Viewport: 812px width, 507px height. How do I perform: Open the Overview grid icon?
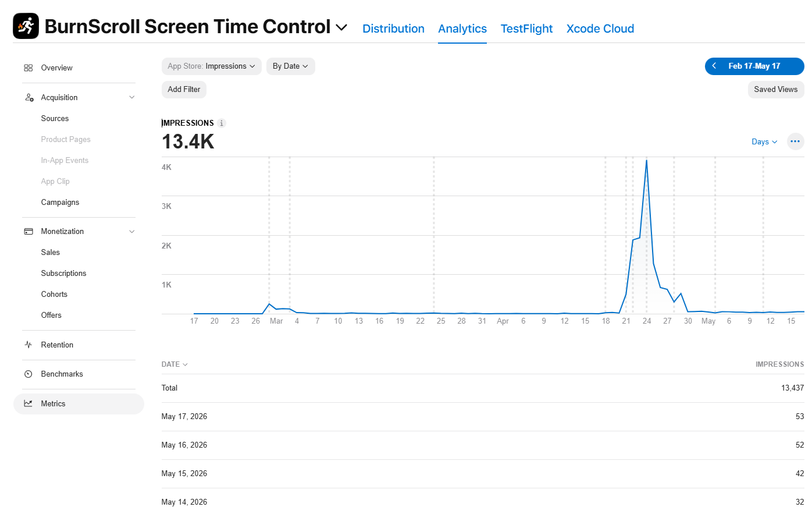(x=28, y=68)
